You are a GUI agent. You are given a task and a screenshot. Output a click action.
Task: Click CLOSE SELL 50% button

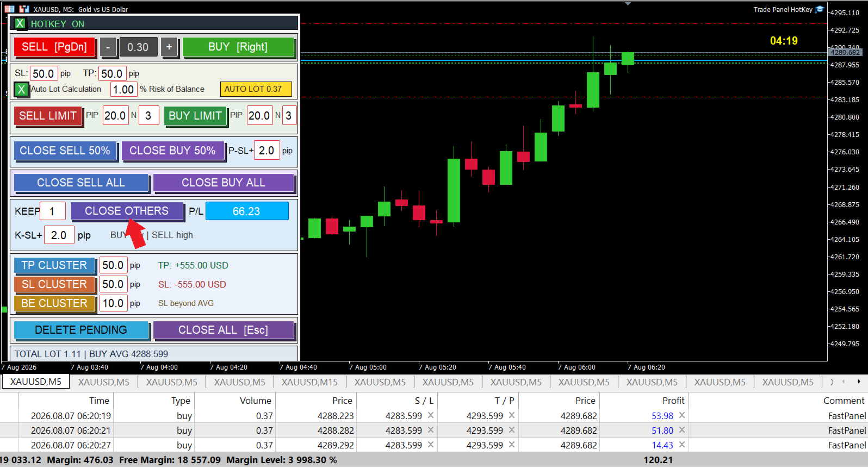pos(65,151)
